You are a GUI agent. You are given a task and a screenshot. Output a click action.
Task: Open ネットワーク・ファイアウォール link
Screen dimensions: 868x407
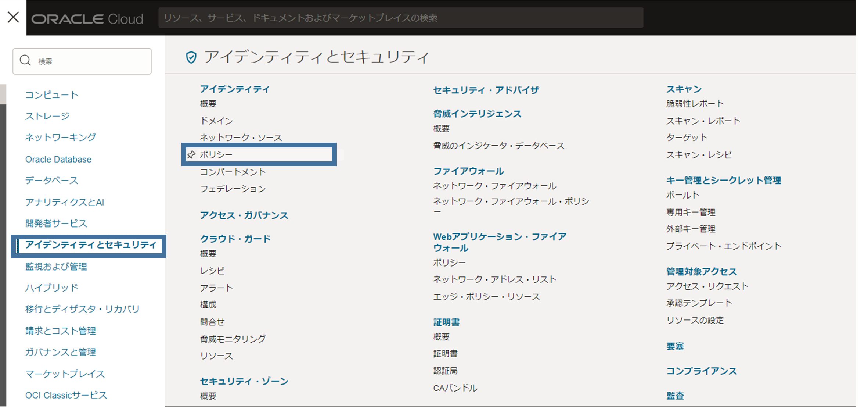[x=494, y=186]
